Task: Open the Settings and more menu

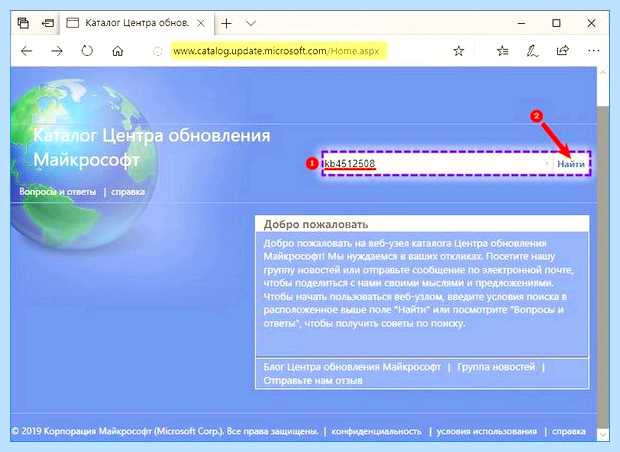Action: coord(593,51)
